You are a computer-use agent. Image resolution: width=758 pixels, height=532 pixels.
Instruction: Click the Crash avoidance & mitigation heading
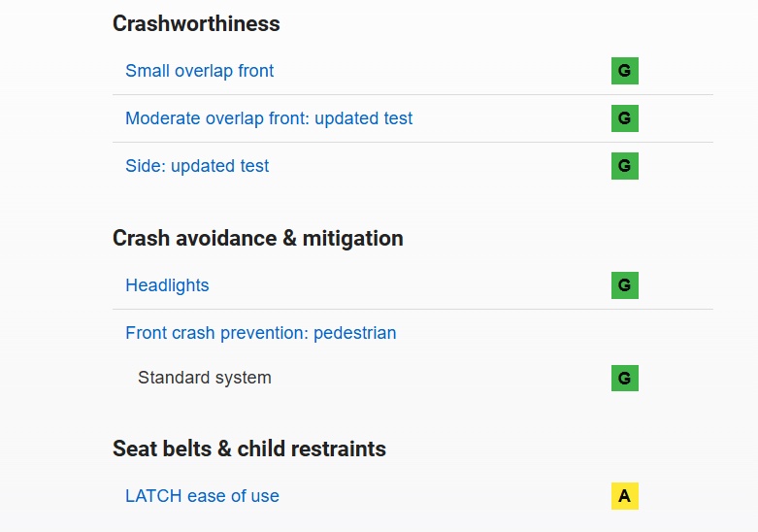click(x=257, y=239)
